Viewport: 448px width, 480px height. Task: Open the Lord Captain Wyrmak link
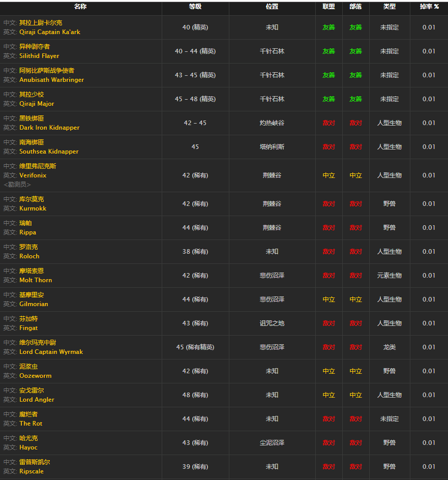(x=51, y=352)
